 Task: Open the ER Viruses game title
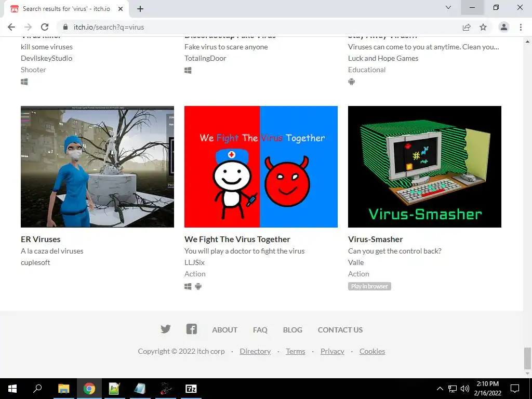pyautogui.click(x=41, y=239)
